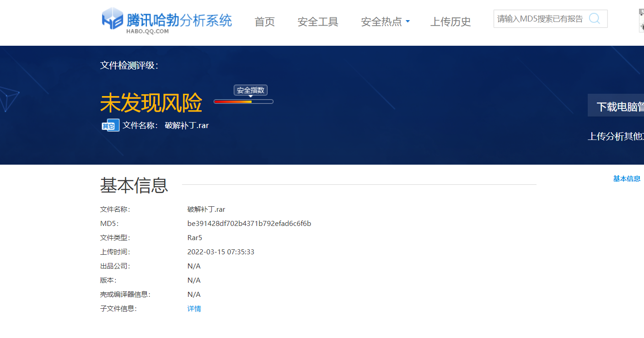Click the Tencent Habo logo
The image size is (644, 338).
click(166, 21)
